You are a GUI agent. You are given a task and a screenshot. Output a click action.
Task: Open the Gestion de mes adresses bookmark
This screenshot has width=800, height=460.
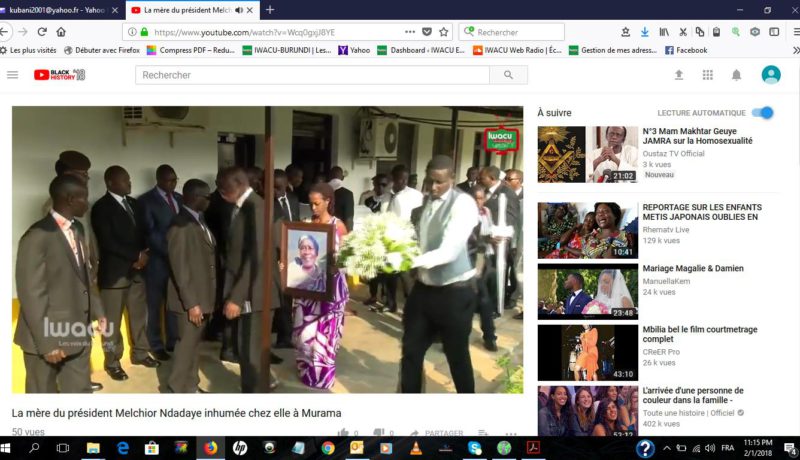pyautogui.click(x=613, y=50)
